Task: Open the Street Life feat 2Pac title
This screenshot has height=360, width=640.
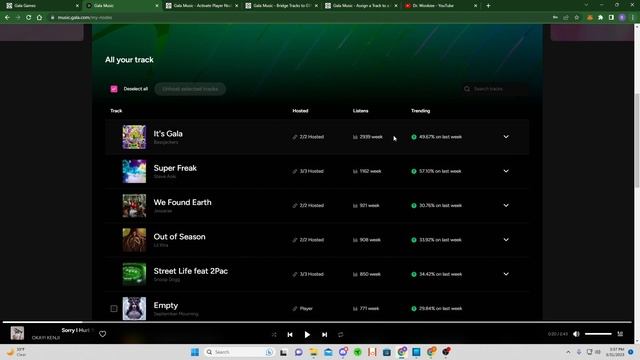Action: (191, 271)
